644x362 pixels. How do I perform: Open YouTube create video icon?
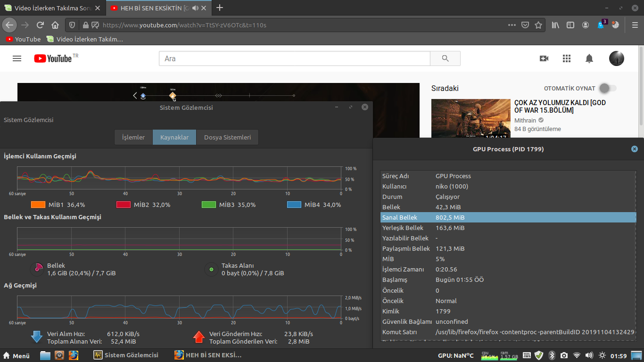pos(544,58)
